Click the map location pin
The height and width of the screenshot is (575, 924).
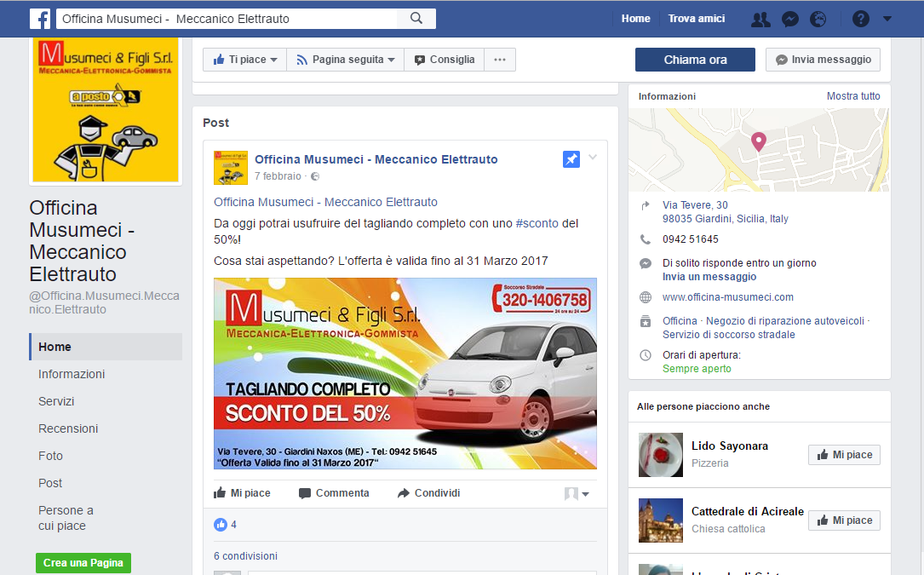tap(759, 141)
